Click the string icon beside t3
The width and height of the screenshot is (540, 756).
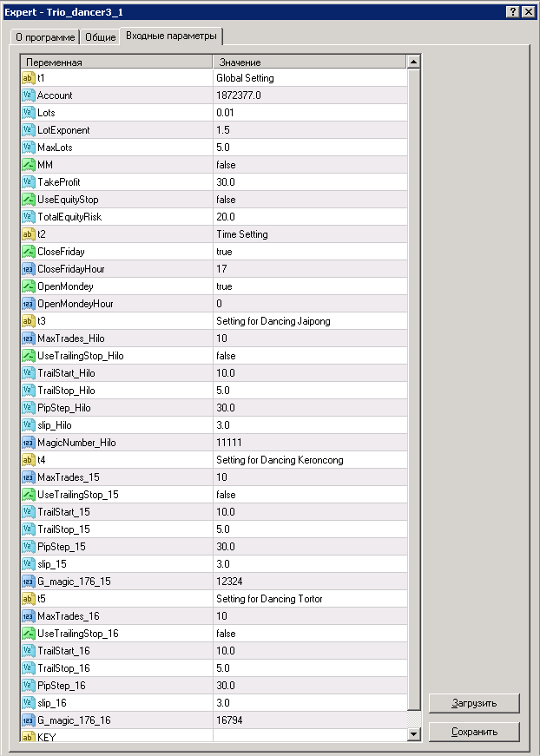click(29, 321)
